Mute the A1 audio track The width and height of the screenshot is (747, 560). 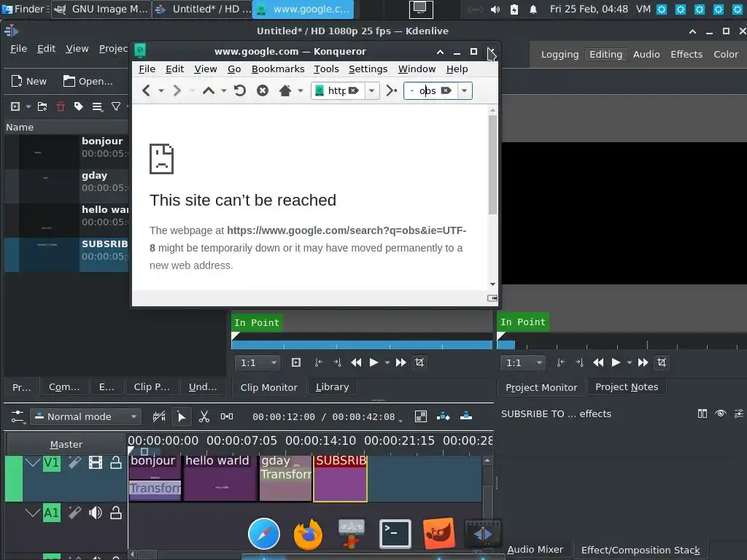click(96, 513)
